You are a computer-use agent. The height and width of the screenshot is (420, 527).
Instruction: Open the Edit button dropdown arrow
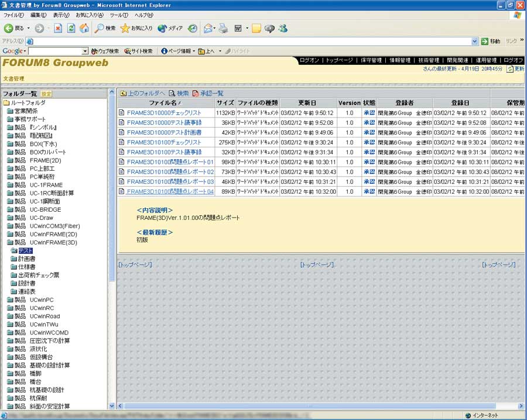click(x=247, y=29)
